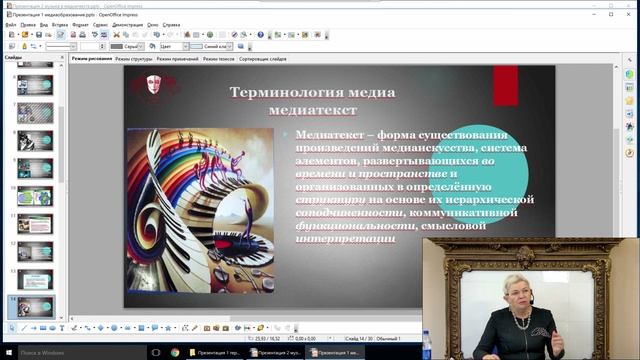Select the arrow Selection tool in the drawing toolbar
The height and width of the screenshot is (360, 640).
click(12, 328)
